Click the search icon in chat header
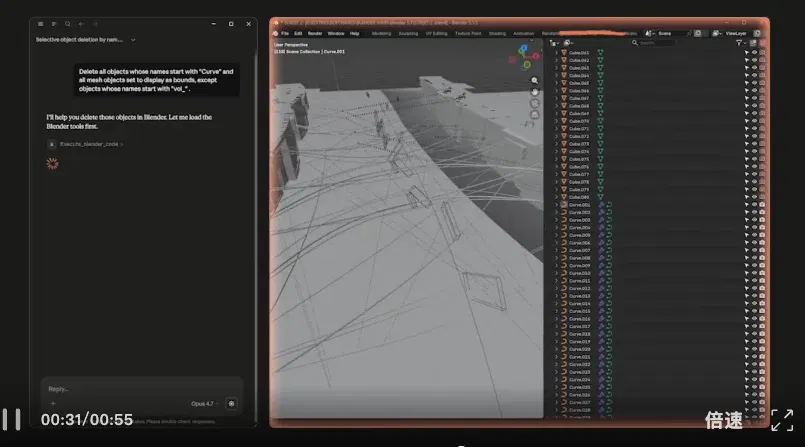Image resolution: width=805 pixels, height=447 pixels. tap(67, 24)
